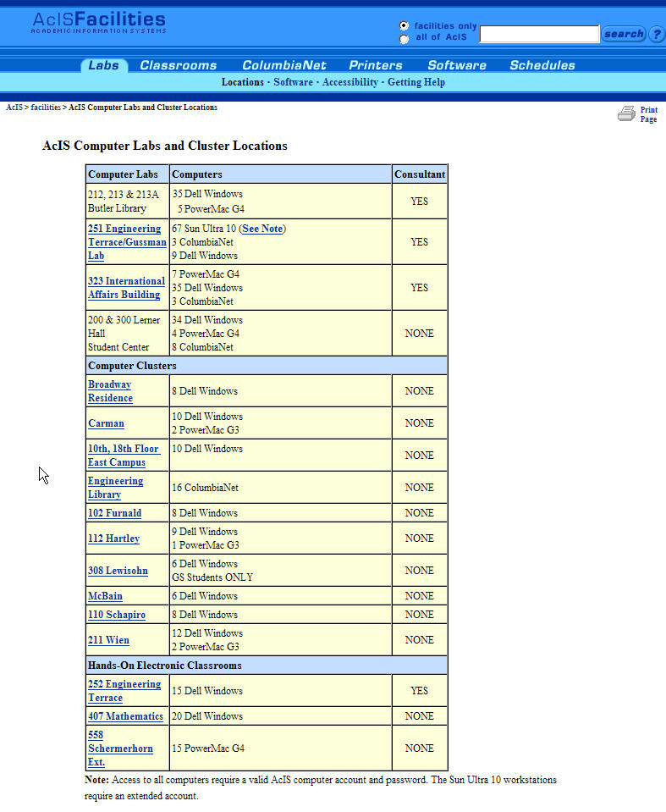The image size is (666, 812).
Task: Open the Classrooms tab
Action: (x=178, y=65)
